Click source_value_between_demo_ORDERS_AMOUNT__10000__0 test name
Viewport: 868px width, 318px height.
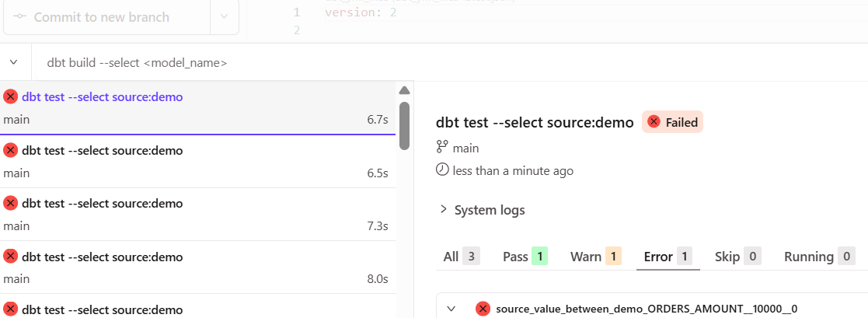(x=647, y=309)
